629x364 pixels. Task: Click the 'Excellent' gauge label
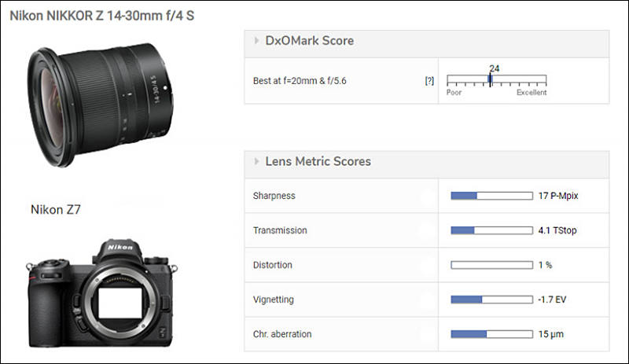(x=532, y=92)
